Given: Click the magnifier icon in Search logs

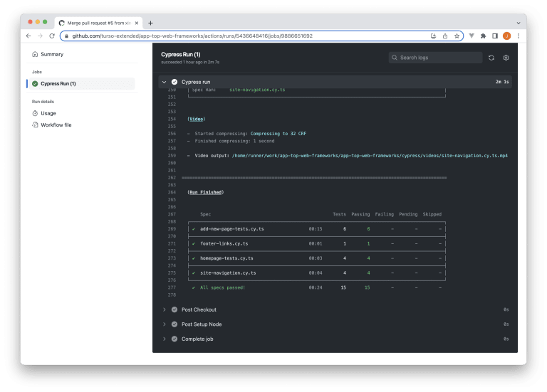Looking at the screenshot, I should pos(394,58).
